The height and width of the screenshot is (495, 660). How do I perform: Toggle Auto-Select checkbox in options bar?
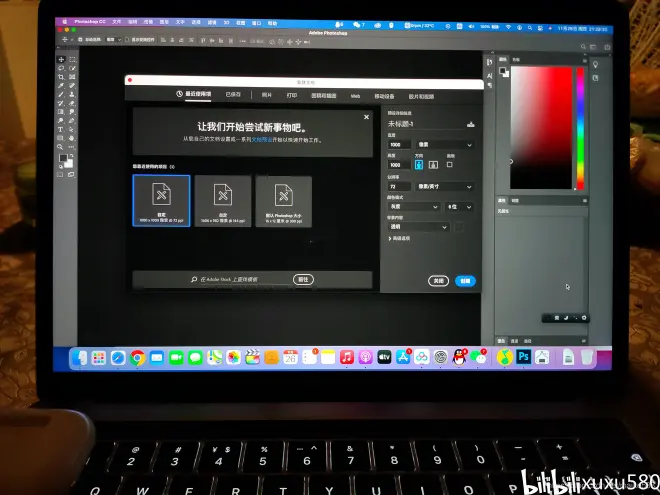pyautogui.click(x=80, y=40)
